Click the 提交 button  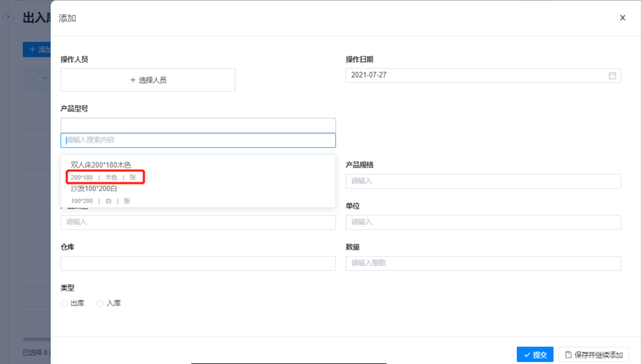click(535, 355)
